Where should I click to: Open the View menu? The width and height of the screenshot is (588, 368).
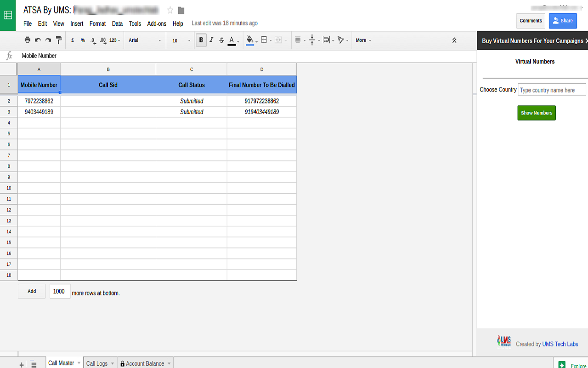coord(59,23)
